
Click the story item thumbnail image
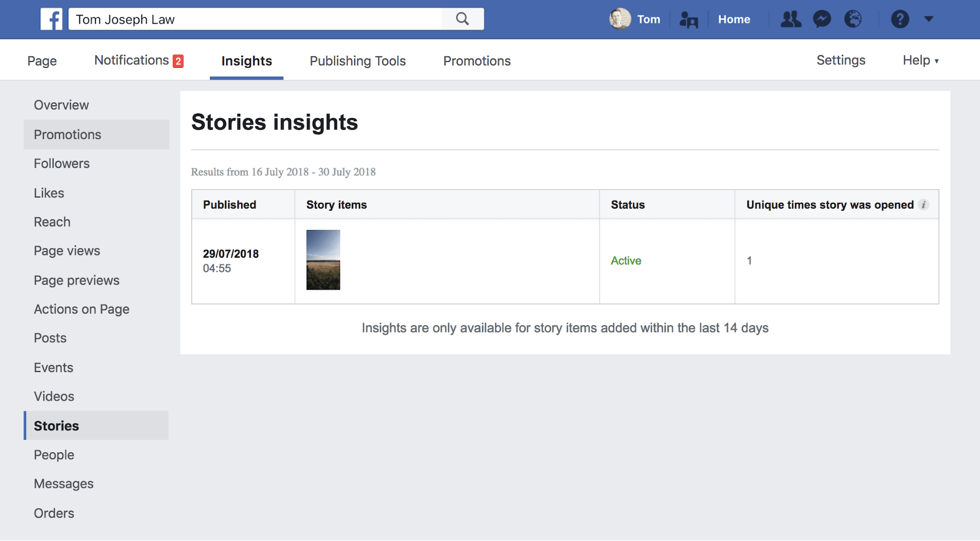323,260
